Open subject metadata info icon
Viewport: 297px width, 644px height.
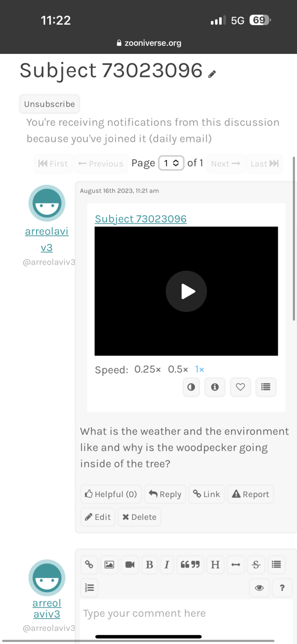click(215, 387)
